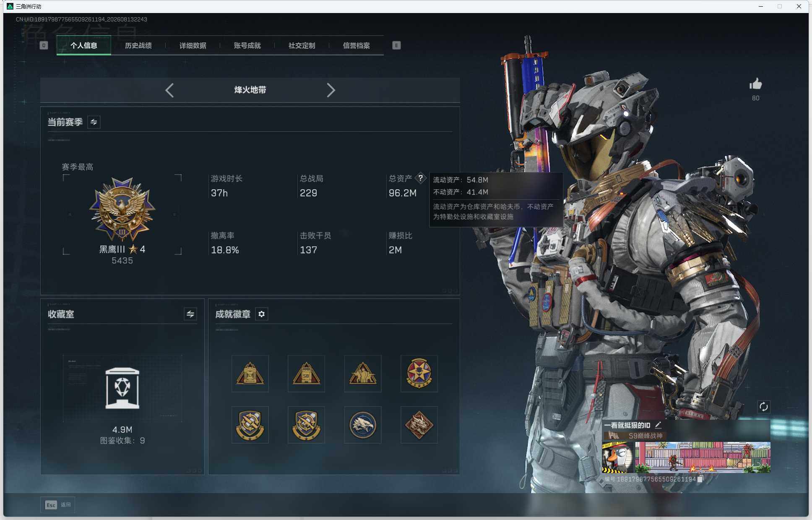Image resolution: width=812 pixels, height=520 pixels.
Task: Copy the player ID number
Action: (700, 479)
